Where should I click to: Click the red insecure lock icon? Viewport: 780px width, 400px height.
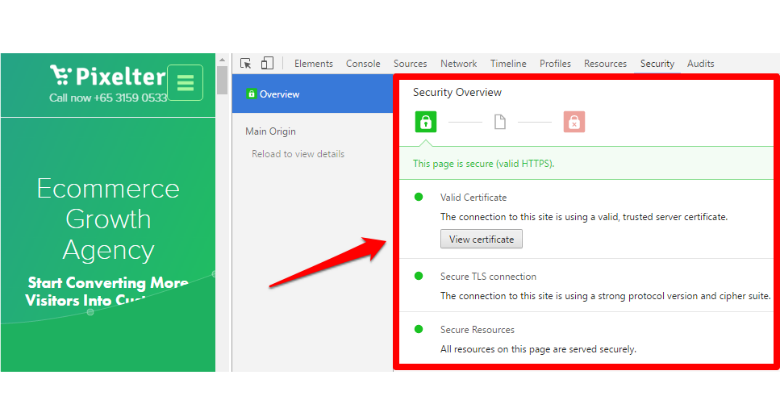pyautogui.click(x=574, y=122)
